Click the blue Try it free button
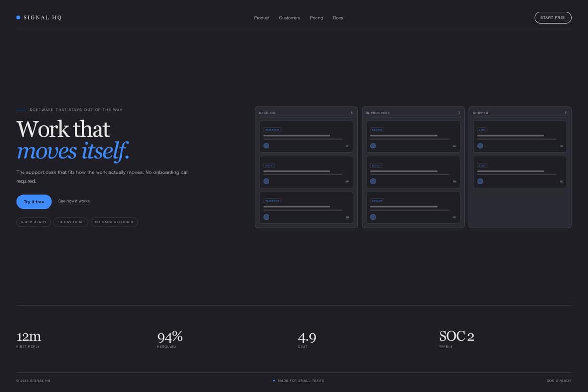 34,202
